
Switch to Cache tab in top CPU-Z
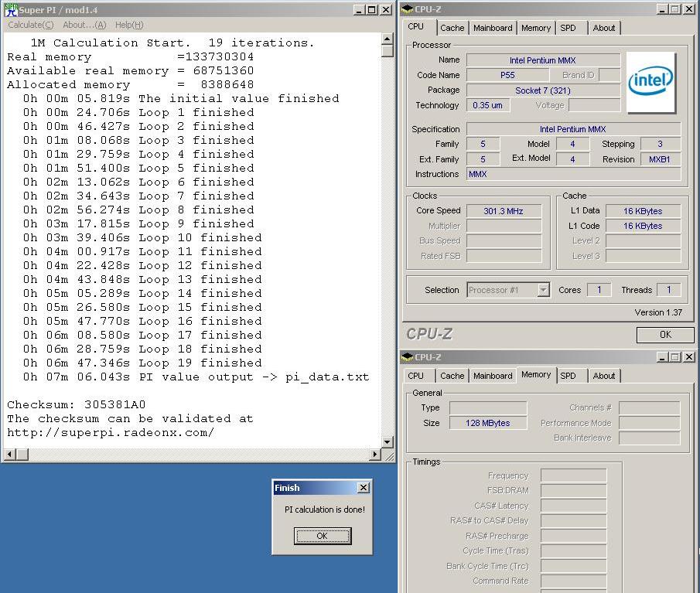[x=452, y=28]
